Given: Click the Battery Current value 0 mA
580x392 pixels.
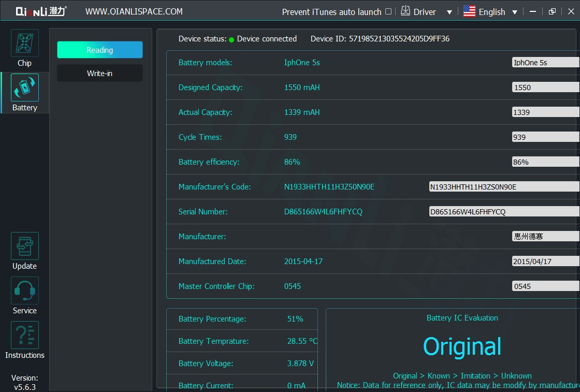Looking at the screenshot, I should (296, 385).
